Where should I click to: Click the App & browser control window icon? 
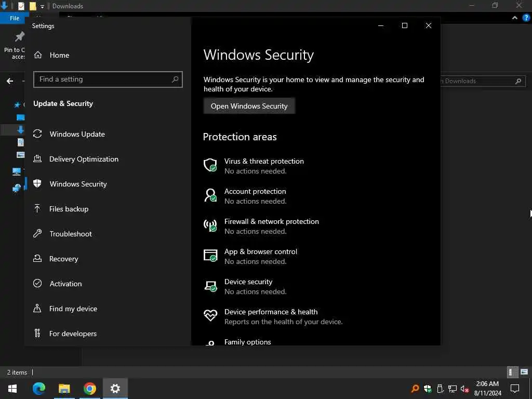[x=210, y=256]
